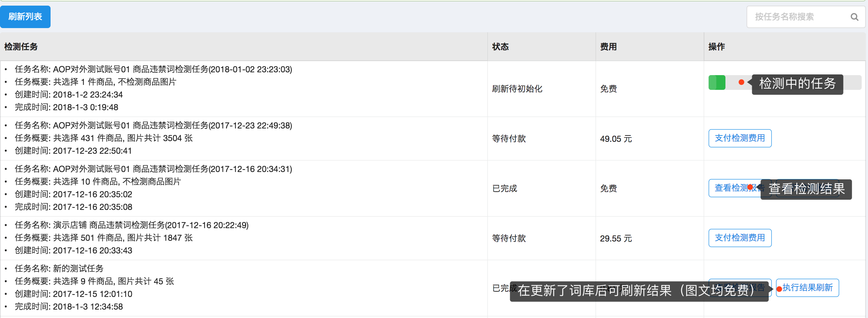Click the 检测任务 column header
The height and width of the screenshot is (318, 868).
21,47
